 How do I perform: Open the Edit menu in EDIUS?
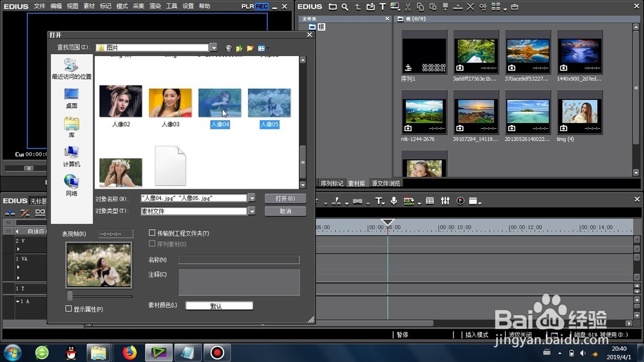[x=56, y=6]
